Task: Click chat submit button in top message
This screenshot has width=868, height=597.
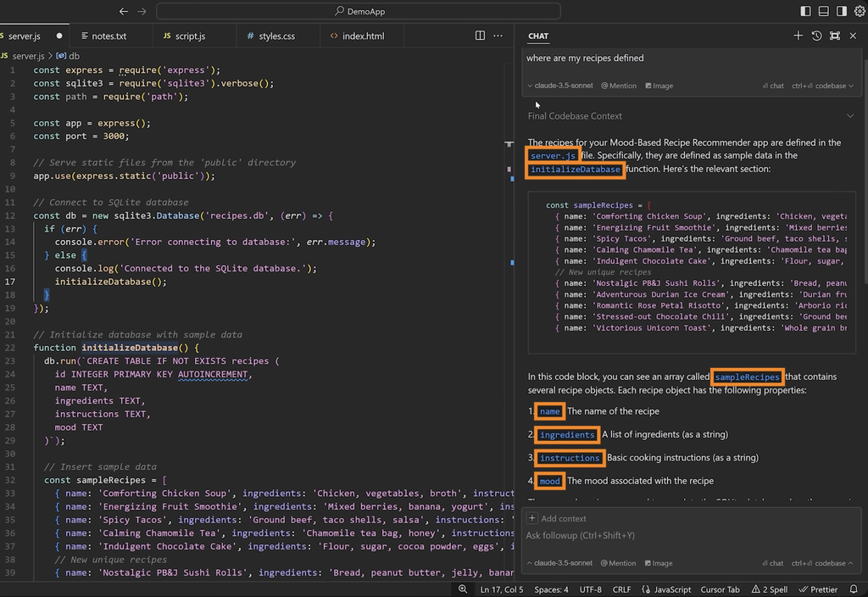Action: (x=773, y=86)
